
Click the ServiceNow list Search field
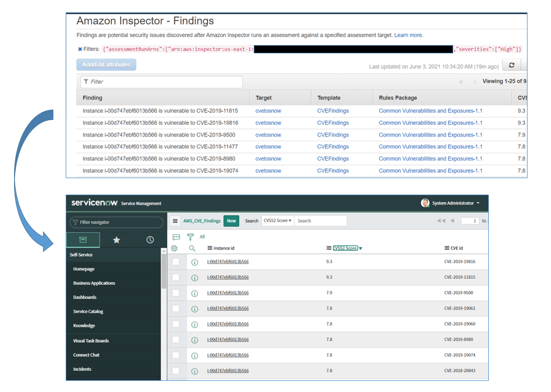point(321,220)
